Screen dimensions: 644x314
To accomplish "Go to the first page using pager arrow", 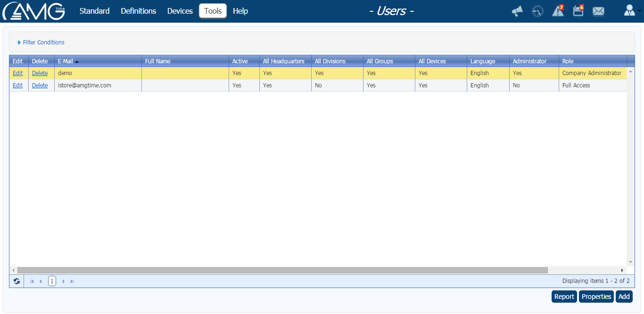I will tap(32, 281).
